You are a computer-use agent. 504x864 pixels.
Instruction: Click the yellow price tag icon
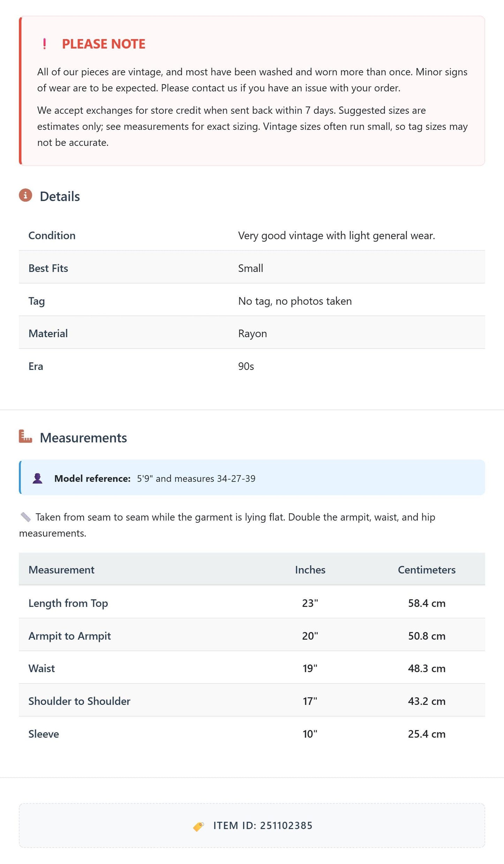[x=198, y=826]
